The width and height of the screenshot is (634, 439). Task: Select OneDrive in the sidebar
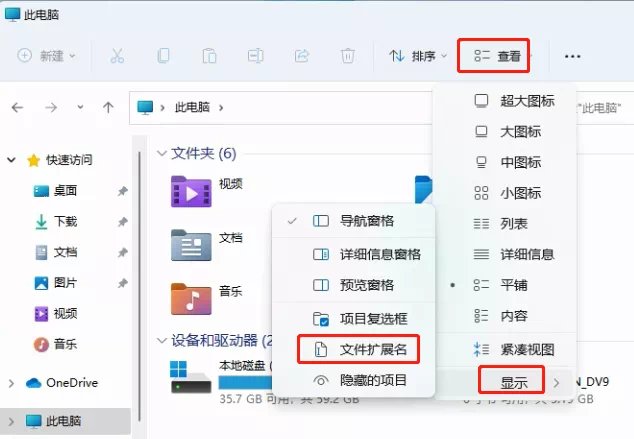[61, 383]
